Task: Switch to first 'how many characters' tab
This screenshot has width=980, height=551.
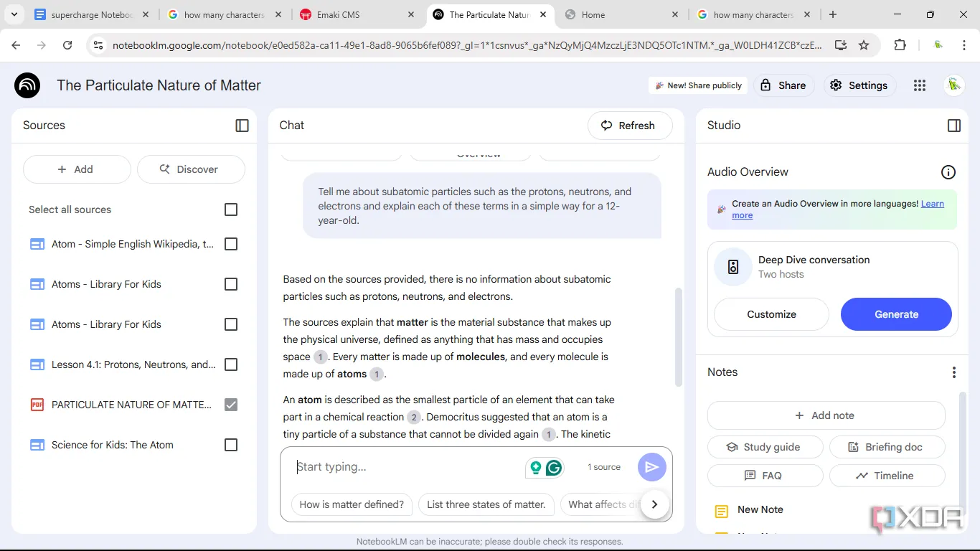Action: (x=224, y=14)
